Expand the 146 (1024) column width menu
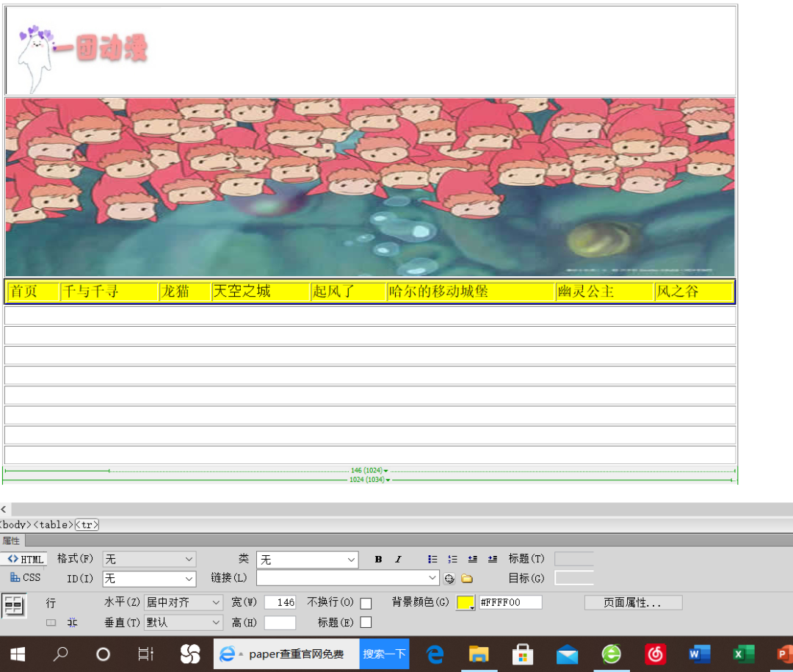This screenshot has width=793, height=672. pos(369,471)
